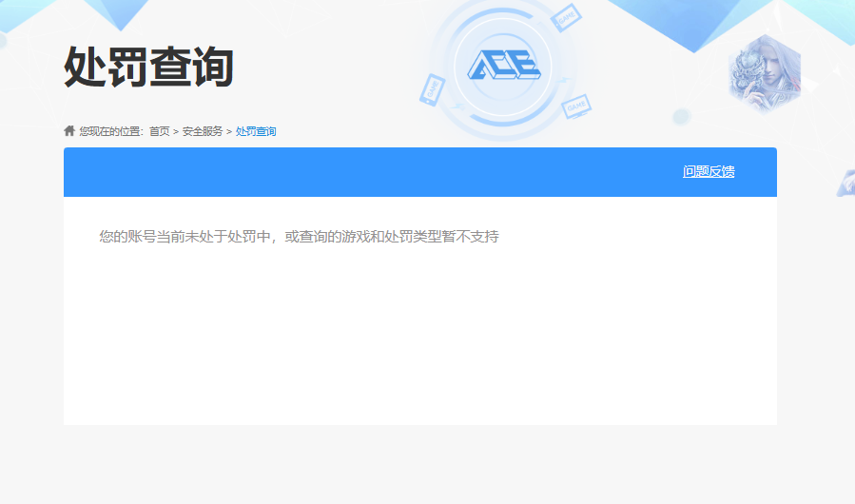Image resolution: width=855 pixels, height=504 pixels.
Task: Click the separator arrow after 首页
Action: [176, 131]
